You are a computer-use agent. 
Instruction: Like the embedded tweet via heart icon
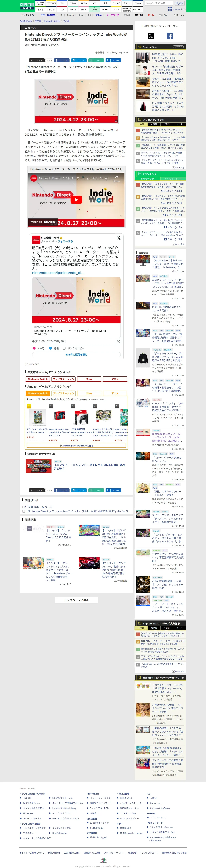pyautogui.click(x=34, y=348)
